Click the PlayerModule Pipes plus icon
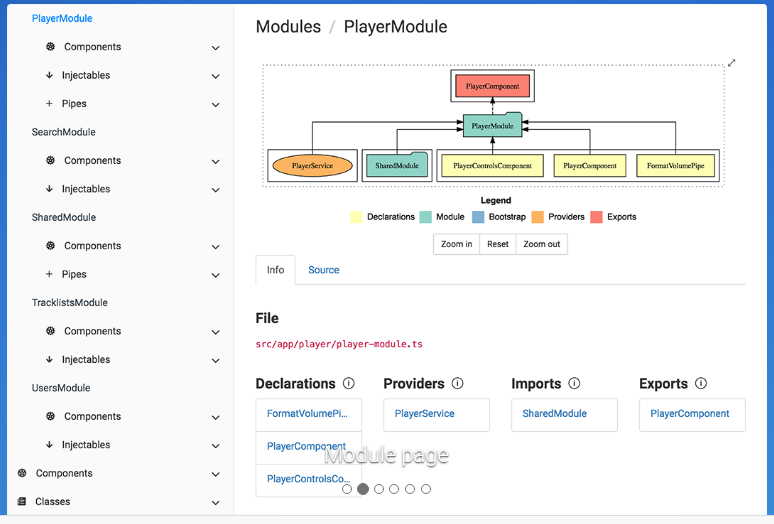 50,104
